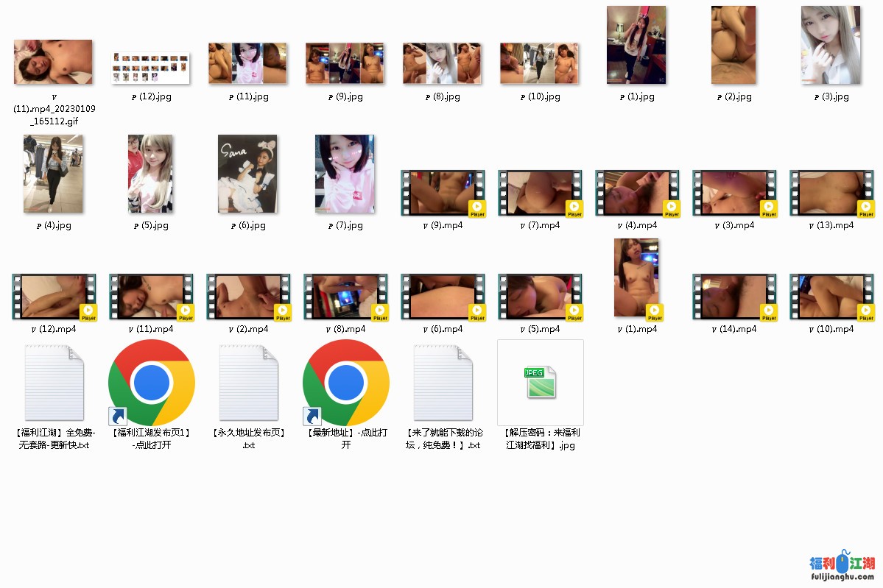This screenshot has width=883, height=588.
Task: Select the v (10).mp4 video file
Action: pos(831,297)
